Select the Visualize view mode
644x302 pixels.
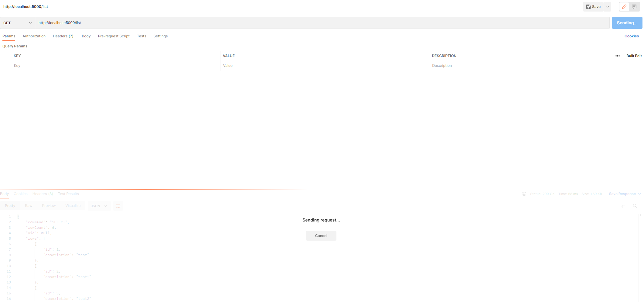(x=73, y=206)
